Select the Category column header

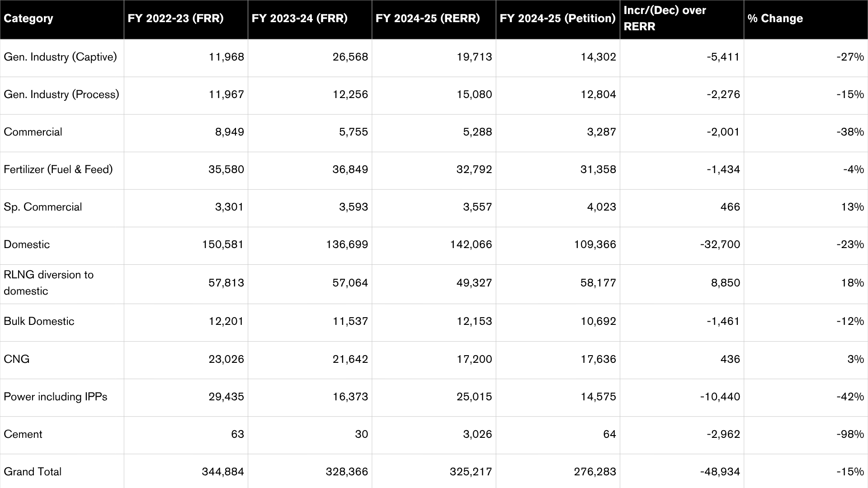click(62, 19)
